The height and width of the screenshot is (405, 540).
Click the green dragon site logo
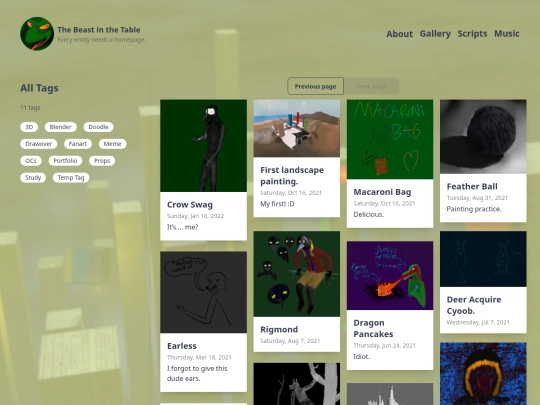[x=37, y=34]
